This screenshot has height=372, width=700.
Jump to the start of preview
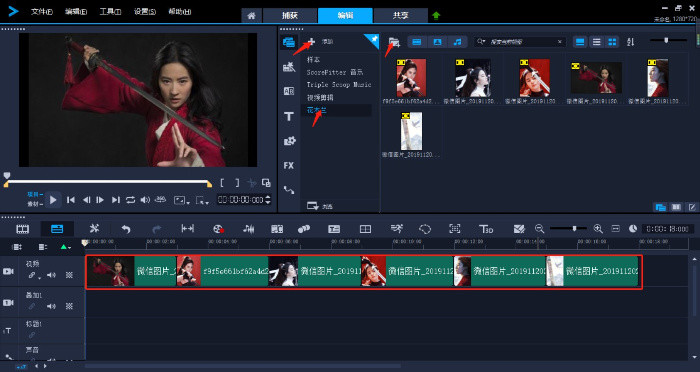click(71, 200)
